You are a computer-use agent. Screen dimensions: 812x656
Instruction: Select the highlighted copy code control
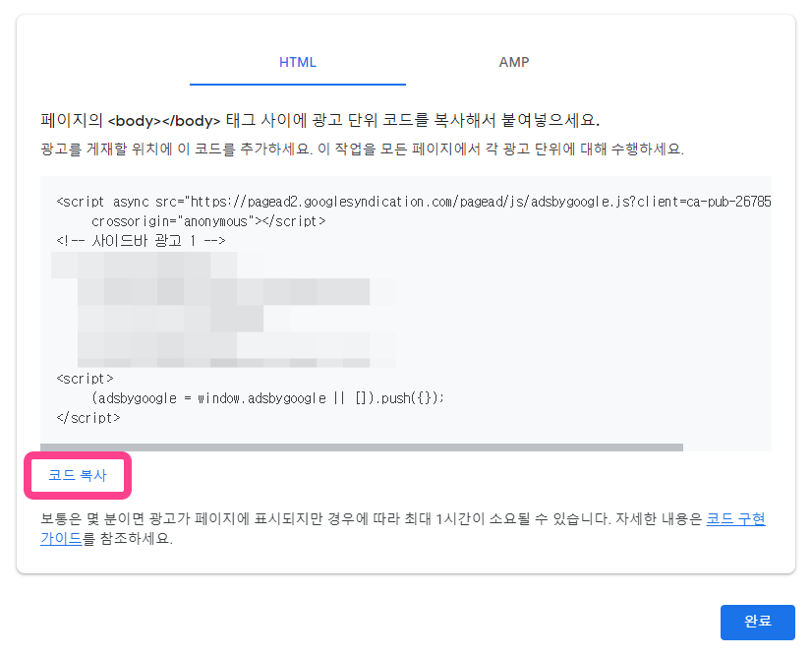76,475
